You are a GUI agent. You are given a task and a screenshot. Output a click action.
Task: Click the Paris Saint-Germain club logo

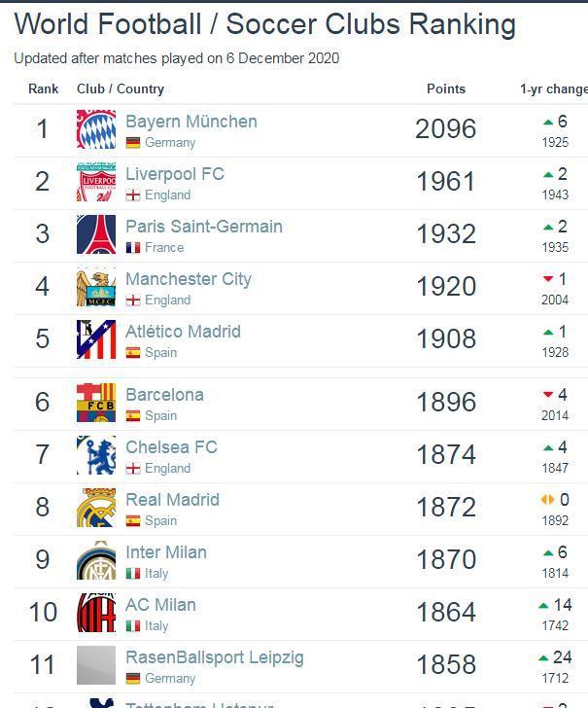click(x=96, y=234)
